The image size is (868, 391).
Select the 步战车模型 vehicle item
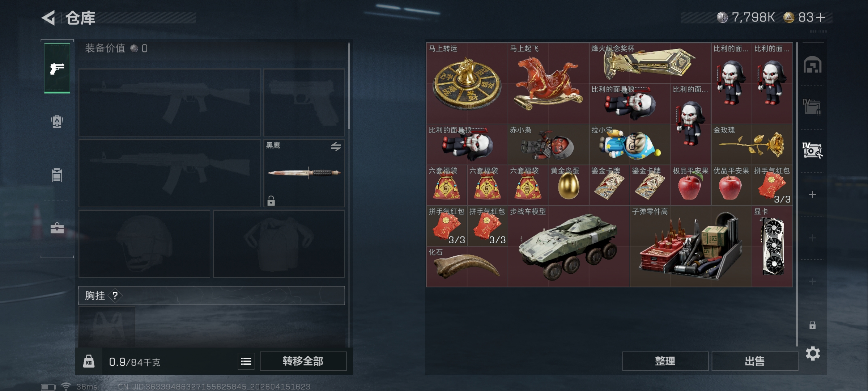(569, 246)
